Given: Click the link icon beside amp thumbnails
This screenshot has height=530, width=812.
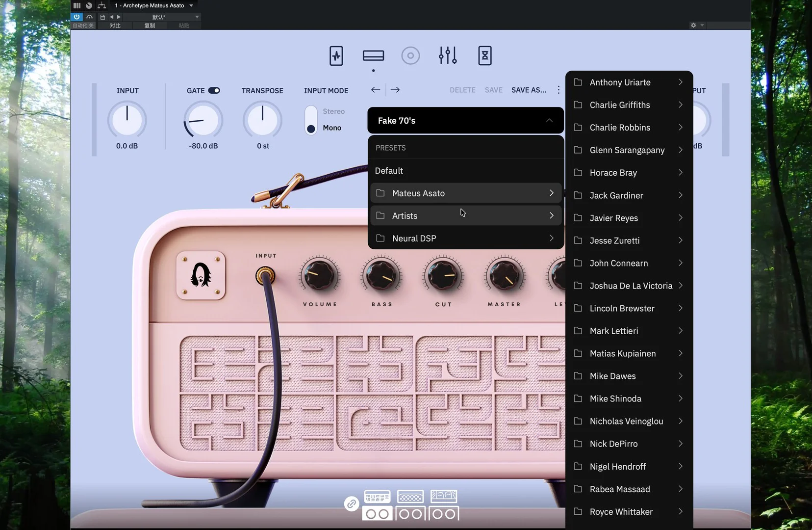Looking at the screenshot, I should pyautogui.click(x=351, y=503).
